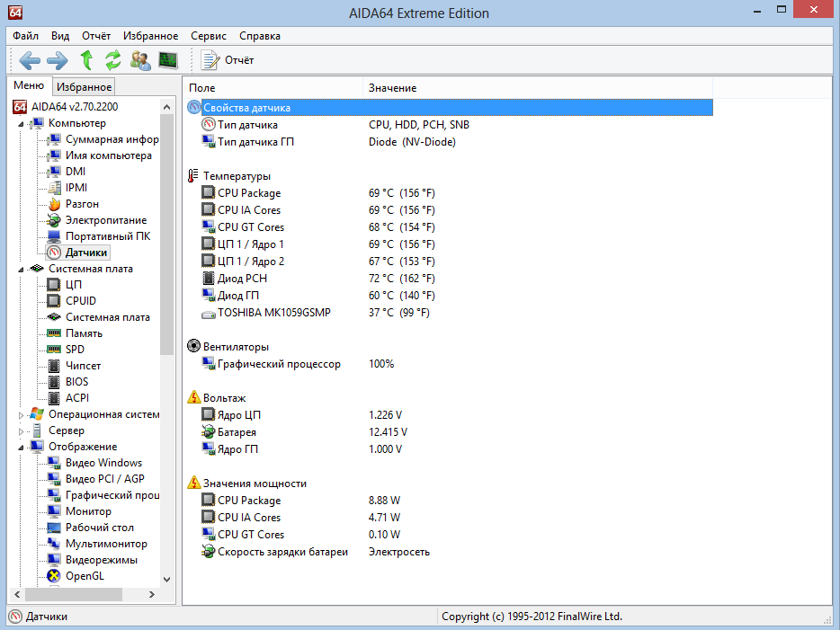This screenshot has height=630, width=840.
Task: Open the Файл menu
Action: tap(25, 36)
